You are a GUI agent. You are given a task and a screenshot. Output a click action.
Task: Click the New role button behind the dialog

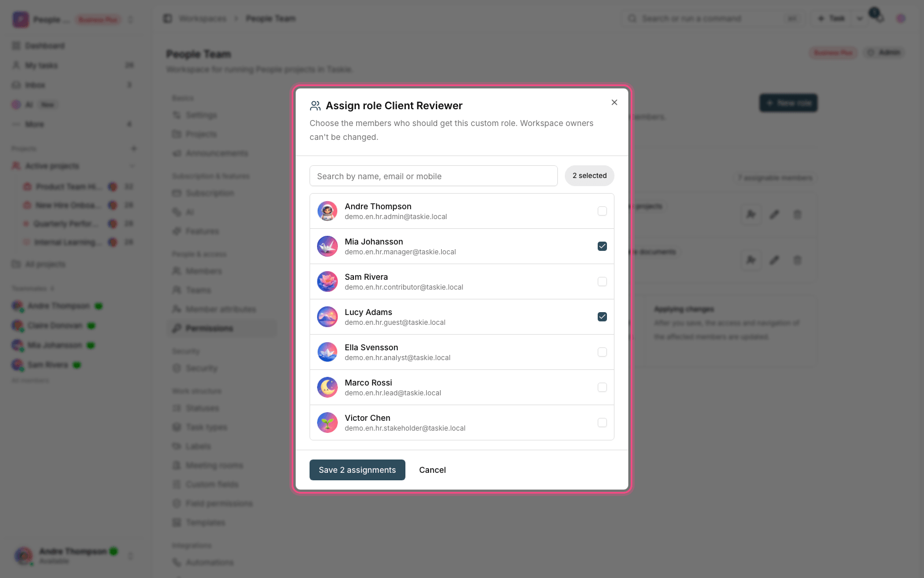788,103
